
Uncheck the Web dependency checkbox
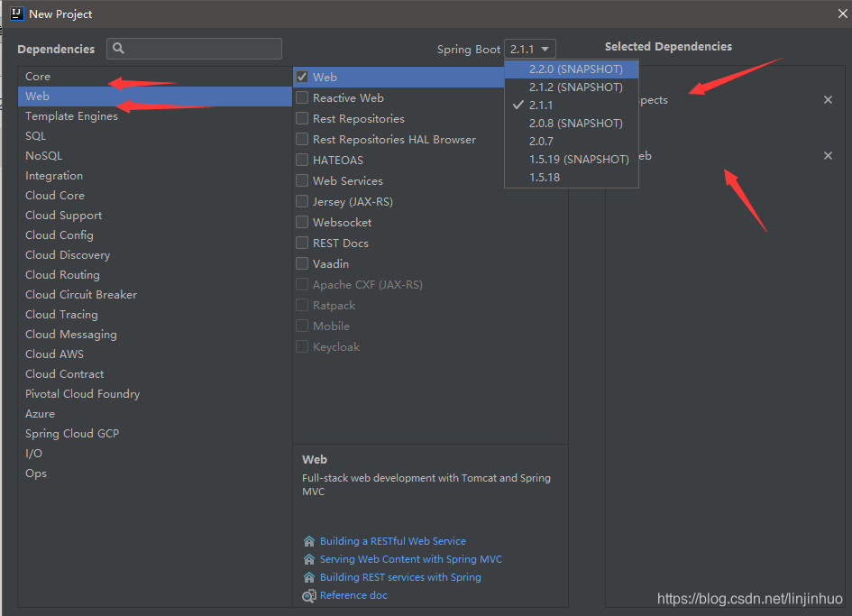pos(302,77)
